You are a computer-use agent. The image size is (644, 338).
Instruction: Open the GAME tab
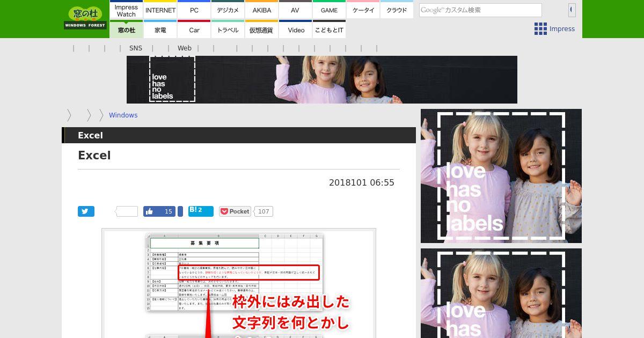click(x=330, y=10)
